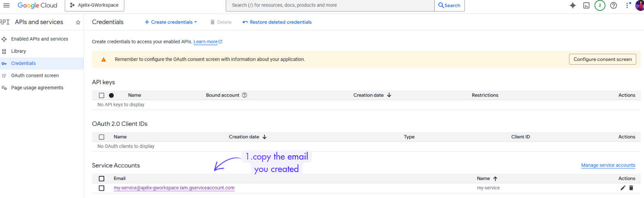Viewport: 644px width, 198px height.
Task: Open the help question mark icon
Action: [613, 5]
